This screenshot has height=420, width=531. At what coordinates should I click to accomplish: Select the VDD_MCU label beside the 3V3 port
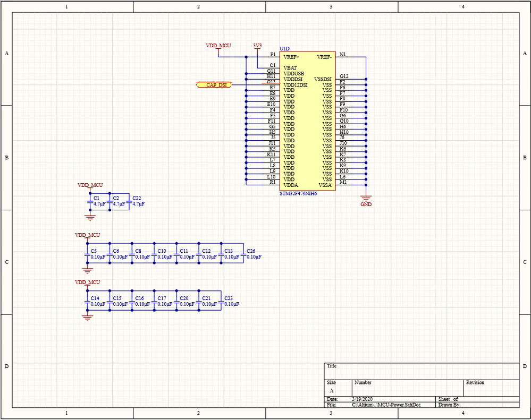coord(218,46)
